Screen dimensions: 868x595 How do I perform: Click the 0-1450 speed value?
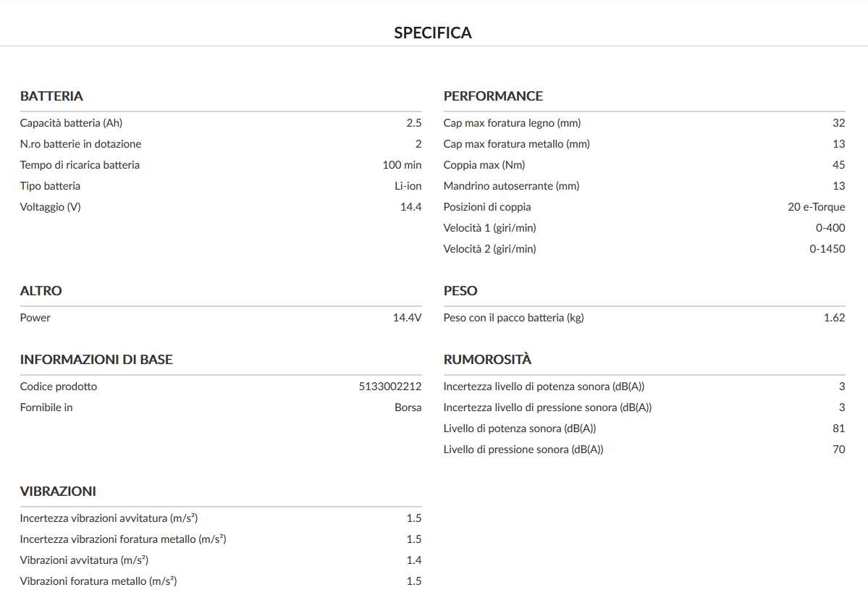click(x=827, y=249)
